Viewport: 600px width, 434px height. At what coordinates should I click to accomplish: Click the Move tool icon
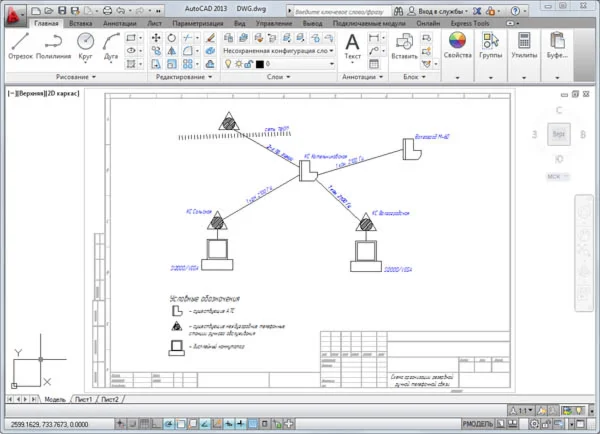pos(156,38)
